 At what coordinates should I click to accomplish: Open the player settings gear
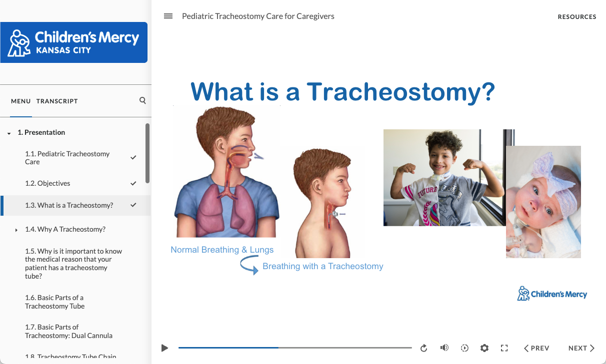(x=484, y=348)
